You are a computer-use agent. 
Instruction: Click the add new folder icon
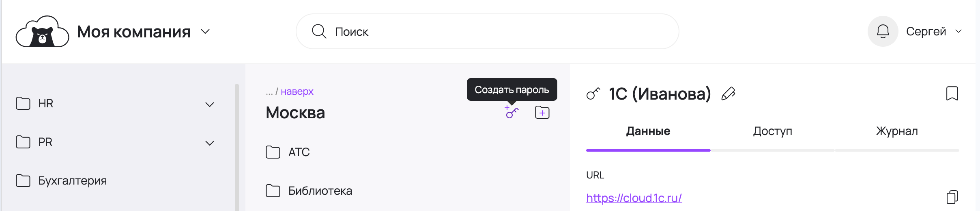[x=542, y=112]
